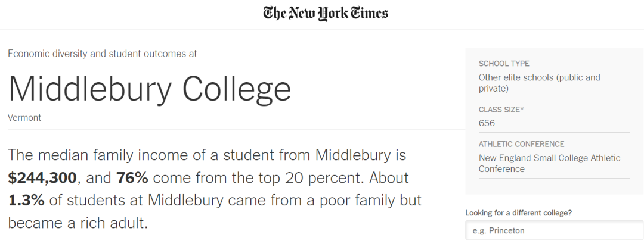Viewport: 644px width, 244px height.
Task: Select "Other elite schools (public and private)"
Action: click(539, 83)
